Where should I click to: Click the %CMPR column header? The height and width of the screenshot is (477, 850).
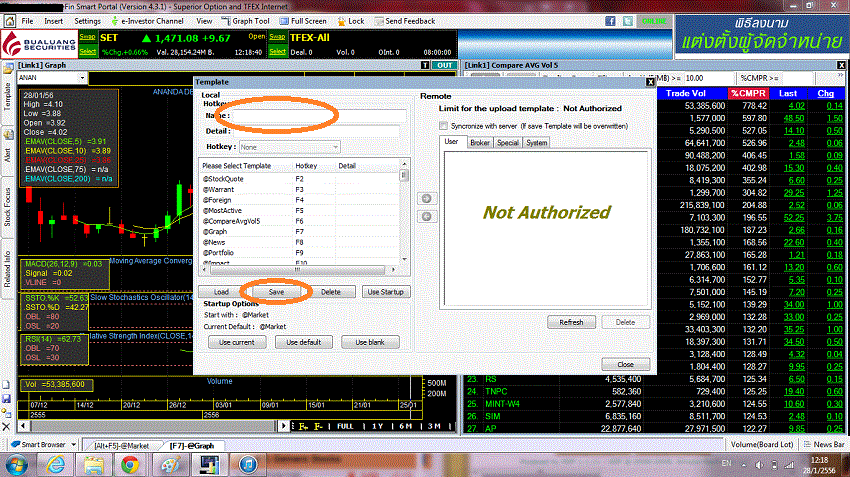[748, 93]
